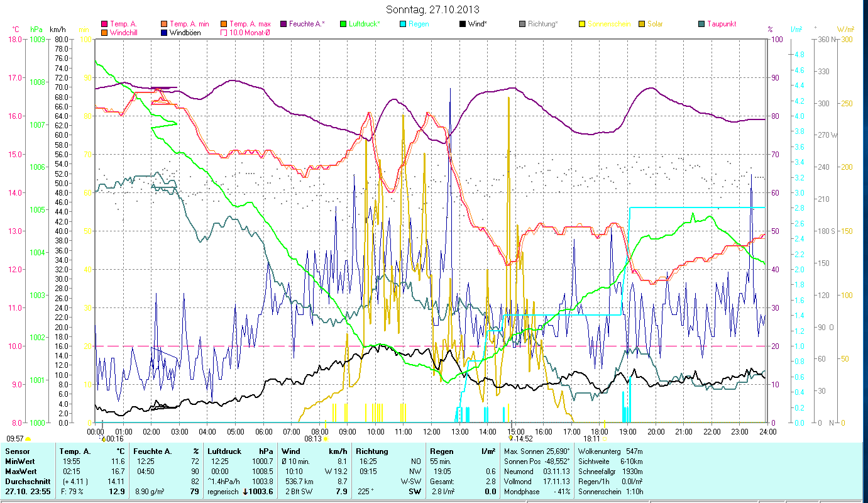Click the Sonnenschein 1:10h reading
The width and height of the screenshot is (868, 503).
(x=610, y=492)
